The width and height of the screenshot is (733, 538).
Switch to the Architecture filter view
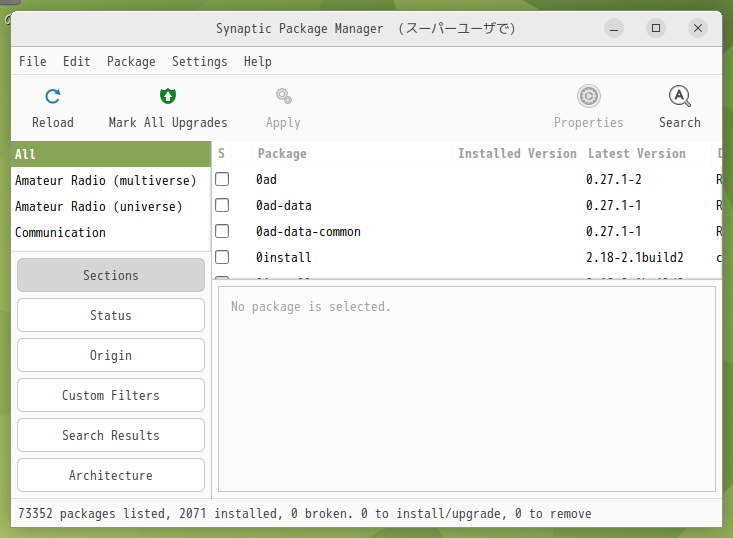pos(111,475)
